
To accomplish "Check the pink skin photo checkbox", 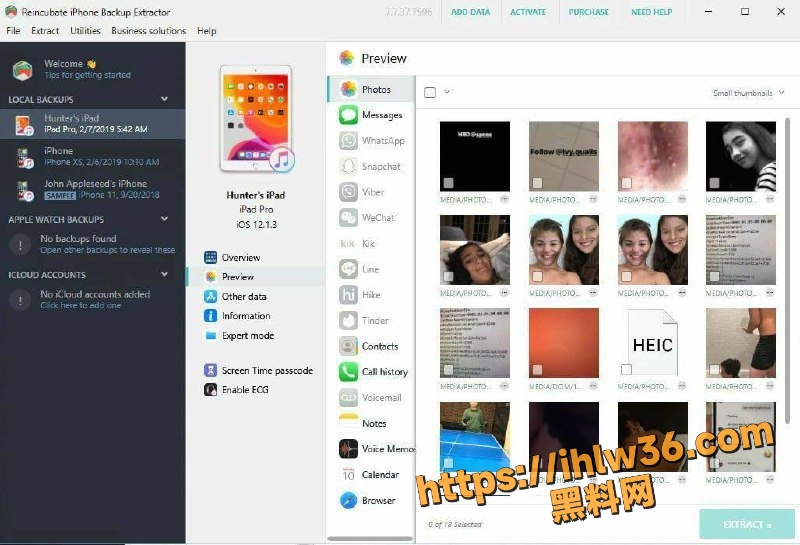I will click(x=626, y=183).
